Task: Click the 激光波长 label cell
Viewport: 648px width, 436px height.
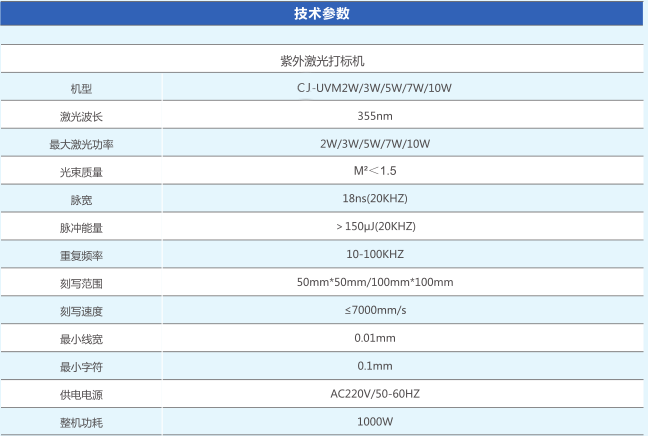Action: click(81, 116)
